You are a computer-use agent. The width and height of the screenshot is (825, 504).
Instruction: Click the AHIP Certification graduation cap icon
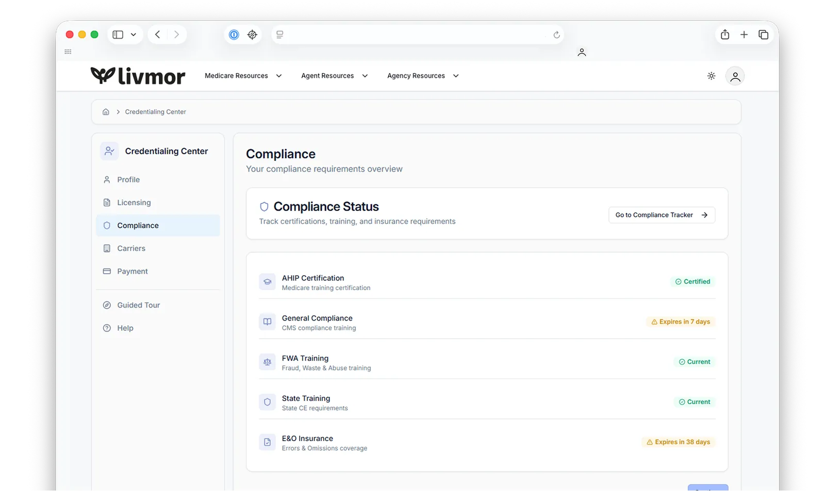tap(267, 282)
